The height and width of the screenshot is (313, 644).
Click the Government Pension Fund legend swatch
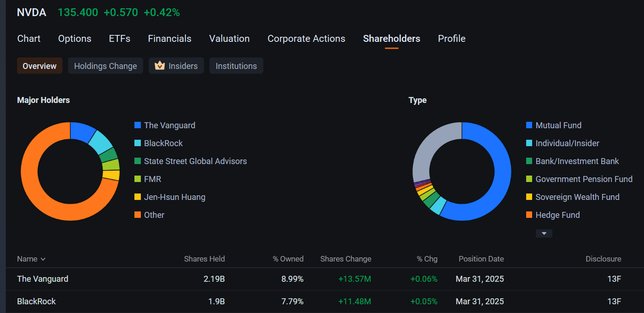coord(529,179)
